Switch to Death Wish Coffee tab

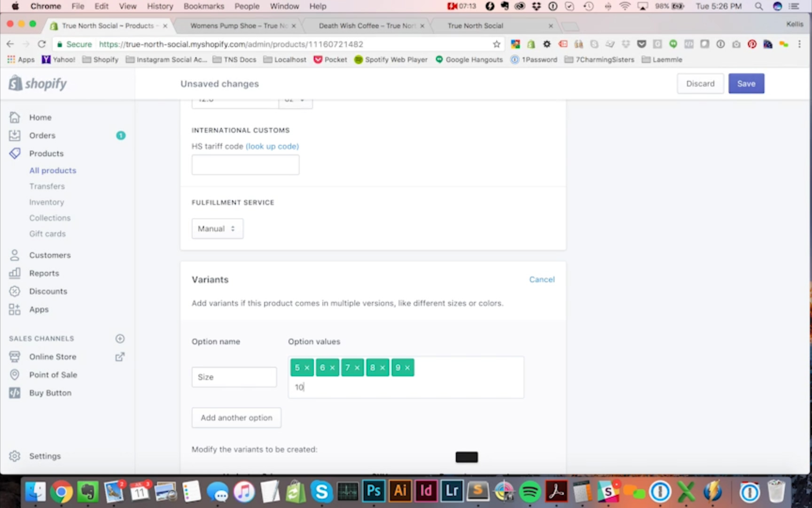coord(367,26)
